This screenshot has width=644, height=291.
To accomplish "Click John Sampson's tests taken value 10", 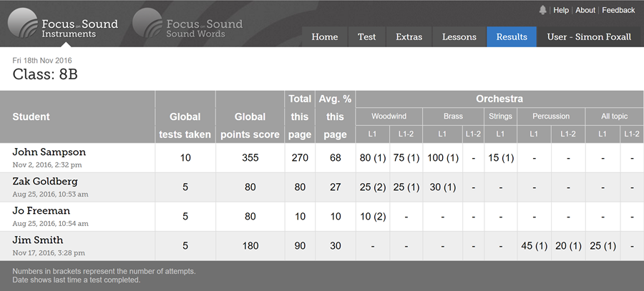I will (x=185, y=158).
